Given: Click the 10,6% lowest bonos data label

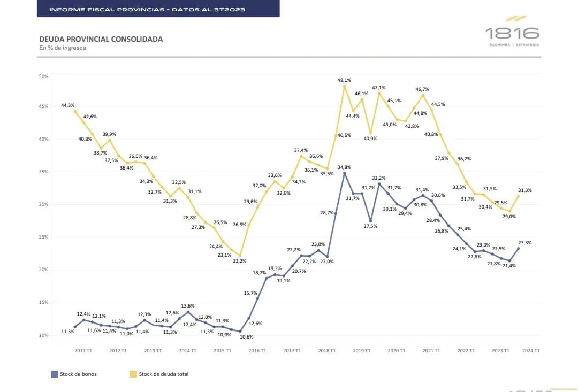Looking at the screenshot, I should coord(247,337).
